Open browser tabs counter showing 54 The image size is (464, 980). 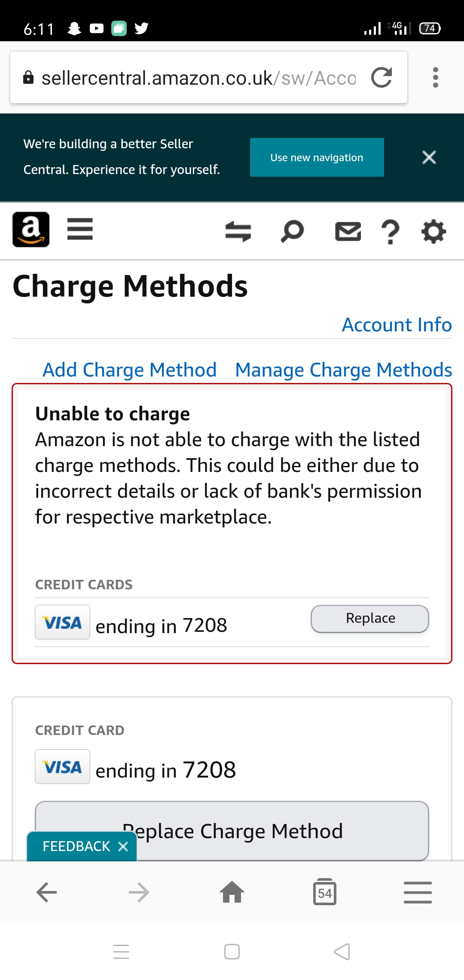[x=325, y=892]
